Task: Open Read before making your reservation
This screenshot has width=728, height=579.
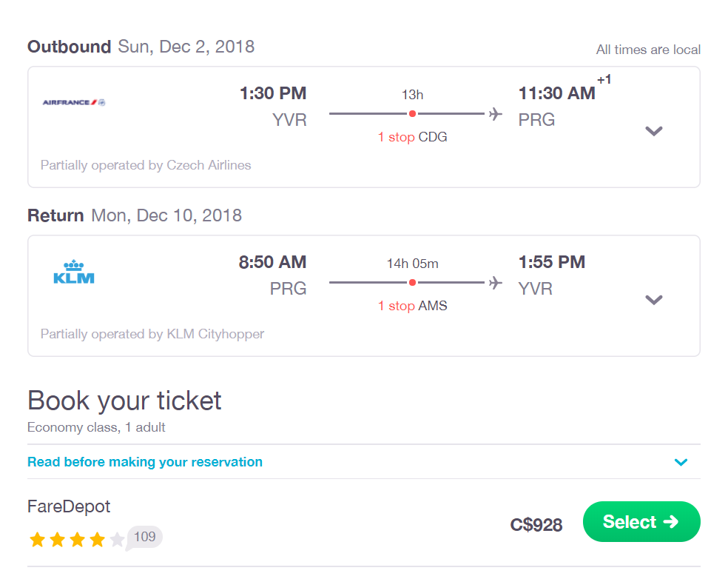Action: tap(145, 462)
